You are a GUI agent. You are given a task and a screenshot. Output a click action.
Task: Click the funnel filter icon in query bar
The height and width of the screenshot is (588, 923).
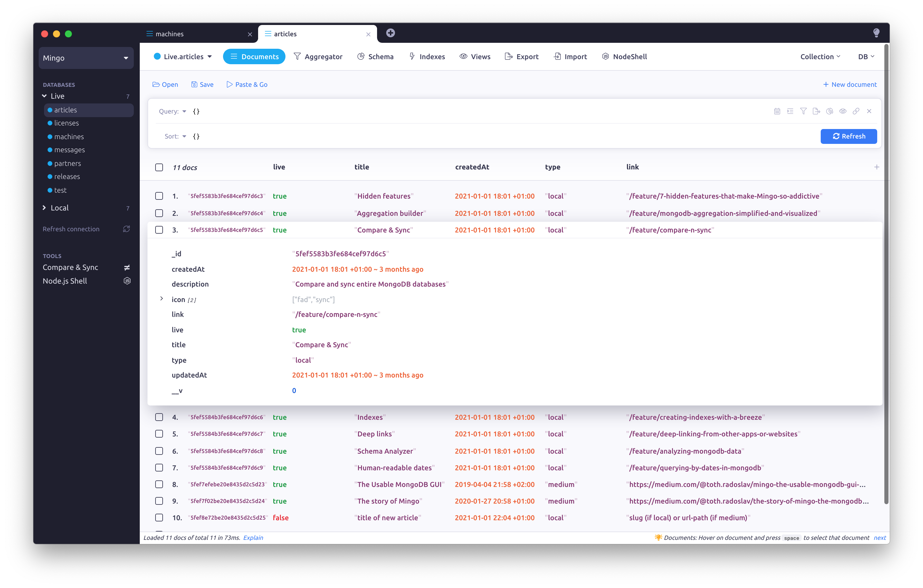[803, 111]
